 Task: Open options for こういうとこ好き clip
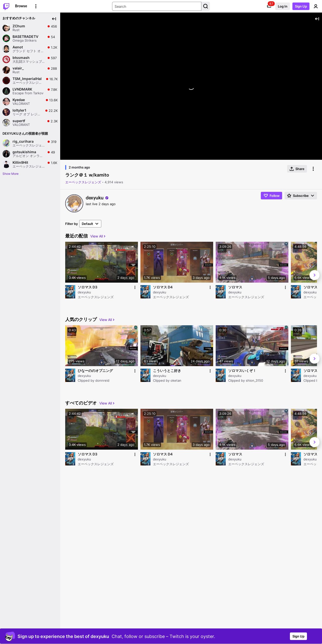(210, 371)
